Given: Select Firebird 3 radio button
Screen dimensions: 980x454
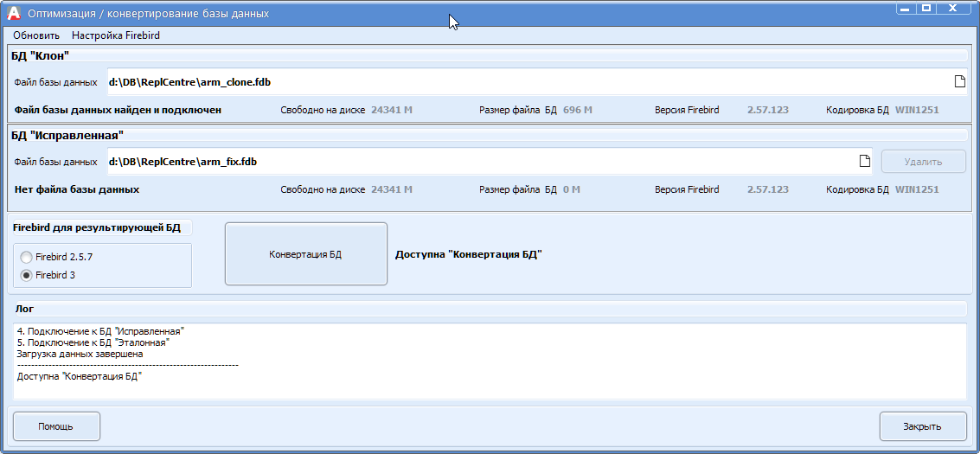Looking at the screenshot, I should coord(26,275).
